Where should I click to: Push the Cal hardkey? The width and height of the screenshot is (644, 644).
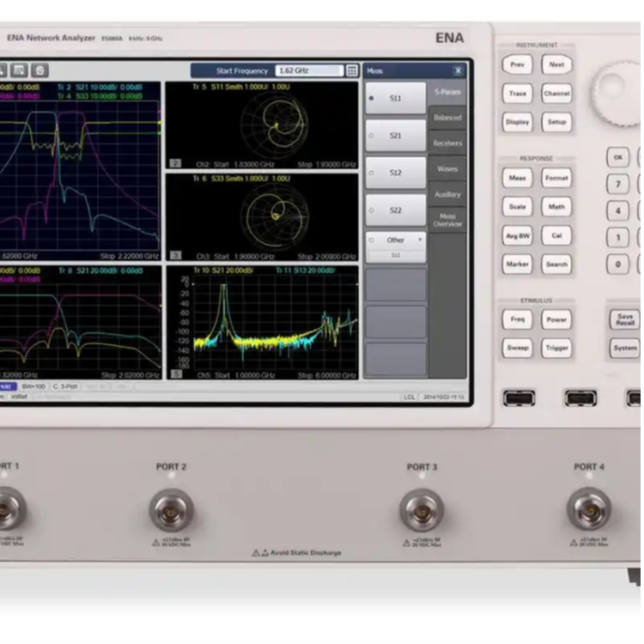point(556,236)
